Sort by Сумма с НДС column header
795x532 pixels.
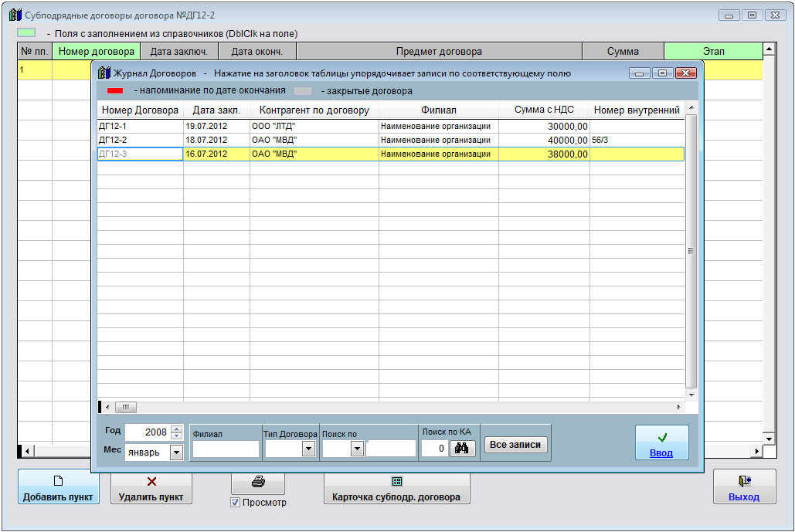(543, 110)
